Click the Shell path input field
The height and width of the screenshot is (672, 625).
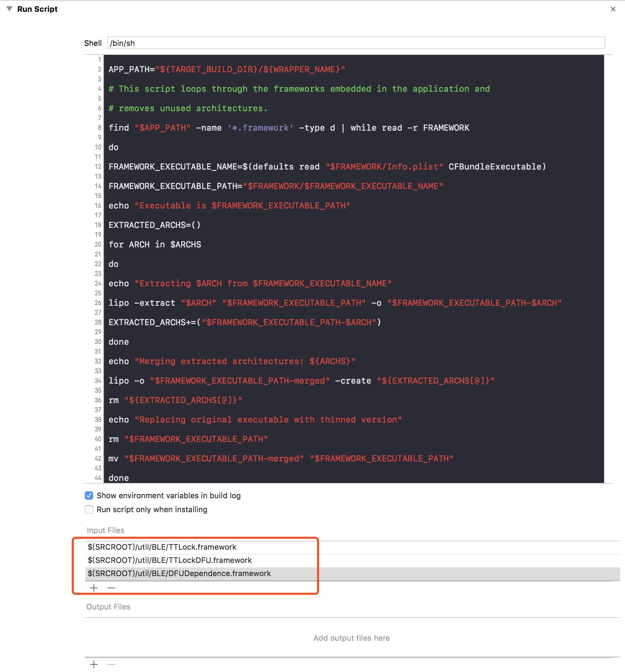(x=356, y=43)
